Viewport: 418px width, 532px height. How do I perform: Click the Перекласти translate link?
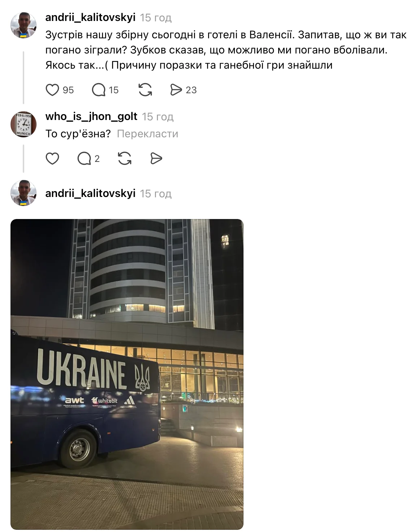pos(147,134)
